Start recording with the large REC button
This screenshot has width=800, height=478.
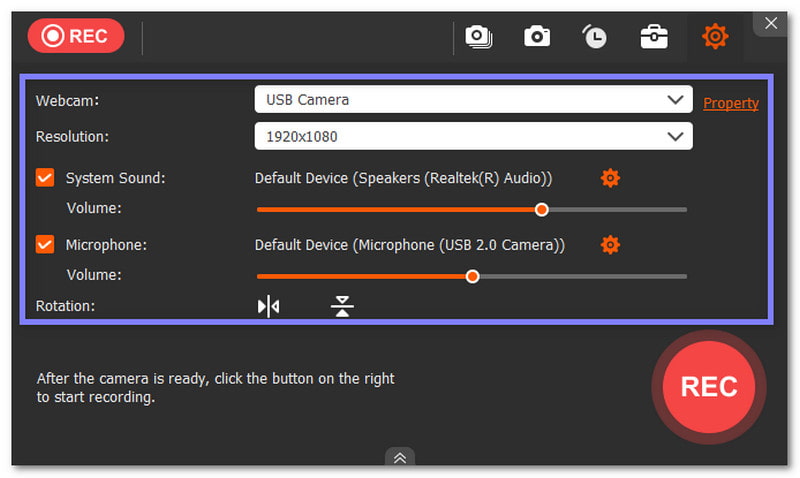tap(708, 386)
